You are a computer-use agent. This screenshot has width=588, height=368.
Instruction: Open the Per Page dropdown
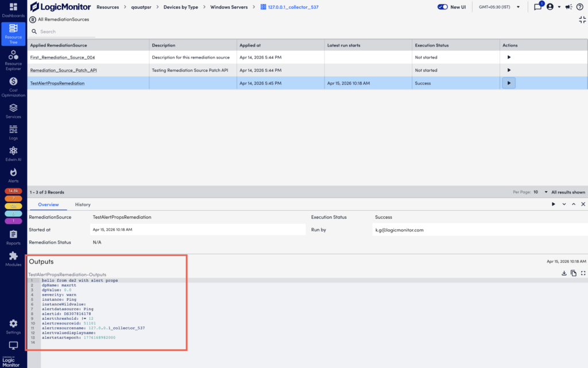pos(540,192)
